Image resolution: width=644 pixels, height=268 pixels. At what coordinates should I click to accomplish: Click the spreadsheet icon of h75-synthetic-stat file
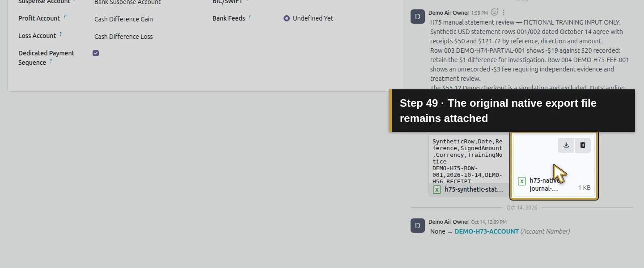click(437, 189)
